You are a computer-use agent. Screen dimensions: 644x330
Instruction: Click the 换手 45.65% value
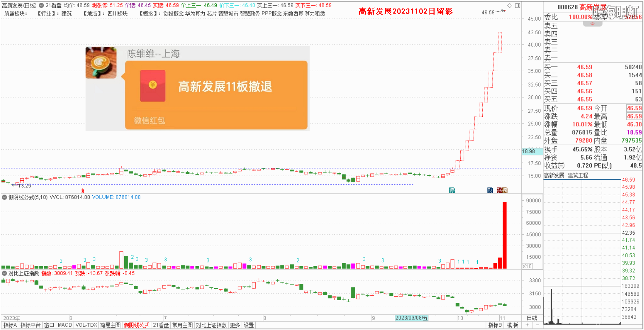pyautogui.click(x=583, y=149)
